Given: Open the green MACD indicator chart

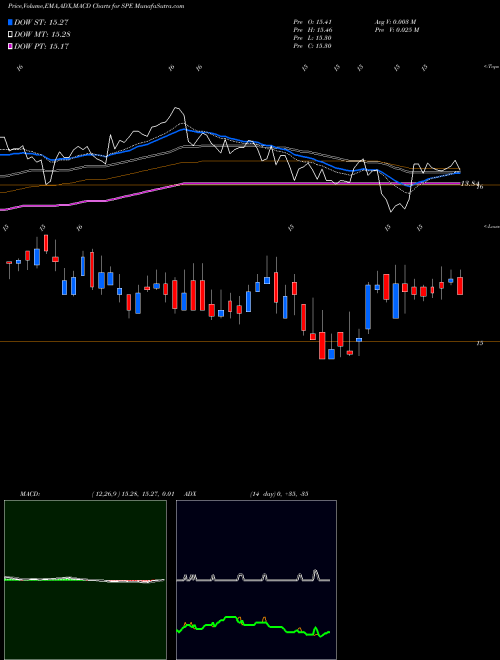Looking at the screenshot, I should [x=85, y=580].
